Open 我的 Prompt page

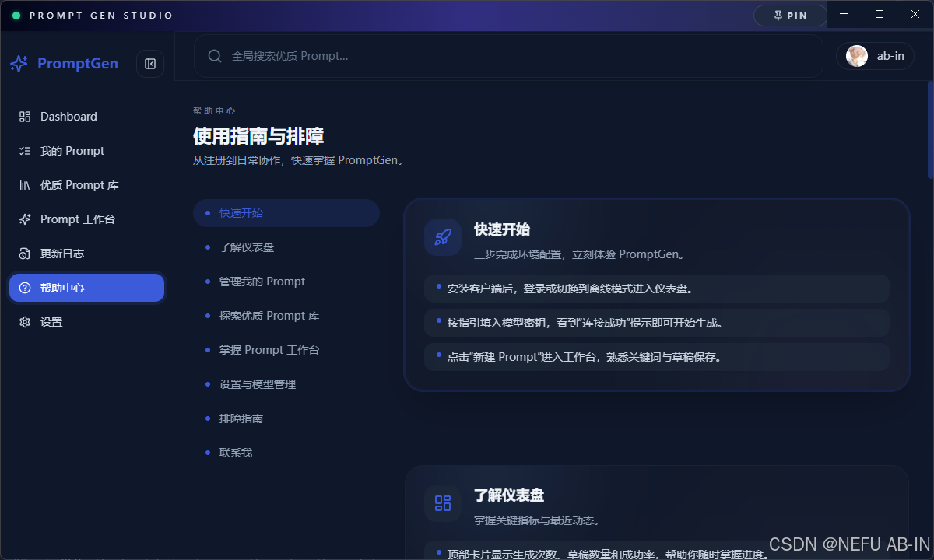pos(86,151)
